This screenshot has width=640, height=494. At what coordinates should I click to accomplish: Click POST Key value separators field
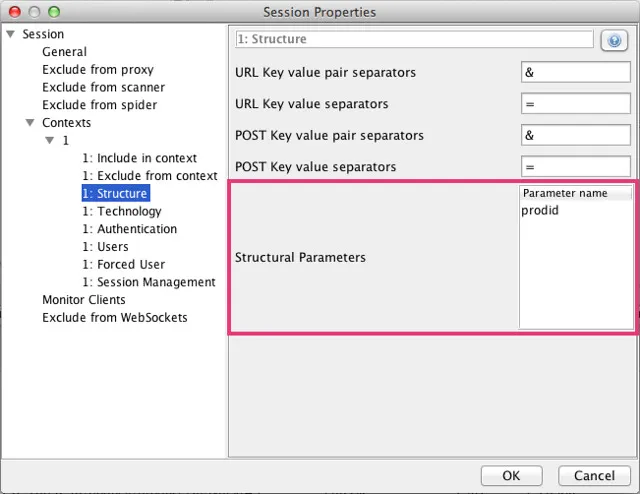(x=575, y=167)
